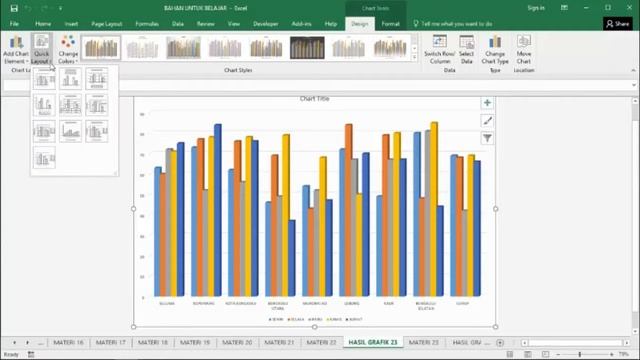640x360 pixels.
Task: Open Ribbon Display Options icon
Action: coord(564,8)
